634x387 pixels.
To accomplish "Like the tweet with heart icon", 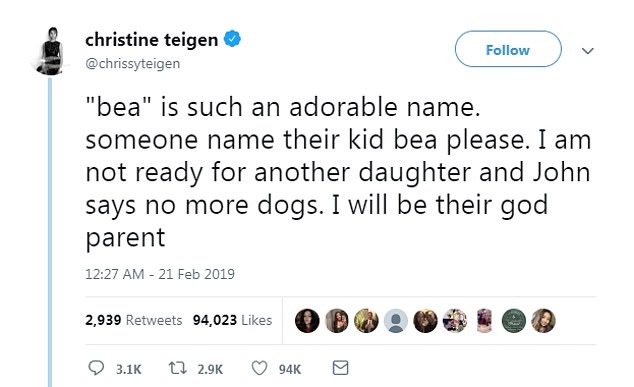I will click(x=259, y=368).
